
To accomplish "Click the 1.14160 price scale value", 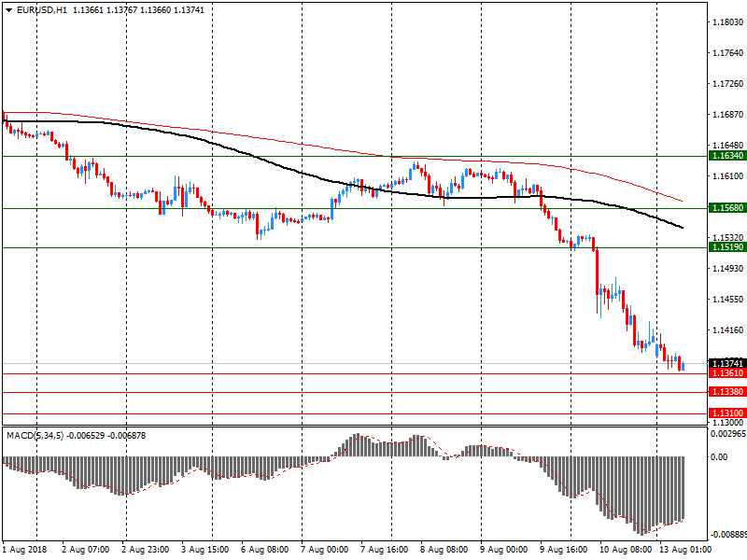I will [727, 330].
